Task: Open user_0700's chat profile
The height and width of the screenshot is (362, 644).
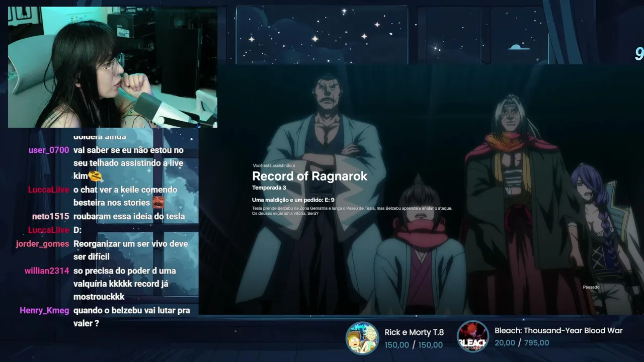Action: [x=49, y=150]
